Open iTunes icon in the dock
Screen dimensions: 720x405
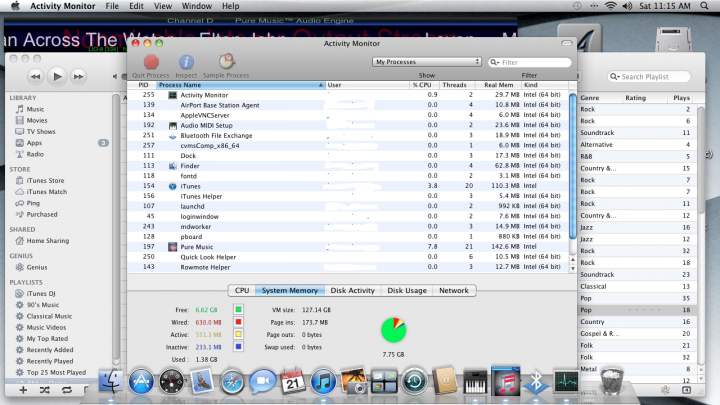[x=323, y=382]
